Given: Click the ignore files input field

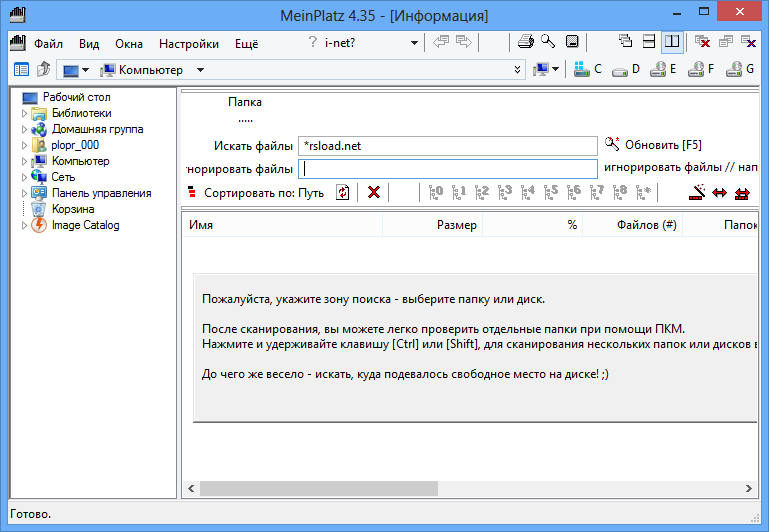Looking at the screenshot, I should 448,169.
